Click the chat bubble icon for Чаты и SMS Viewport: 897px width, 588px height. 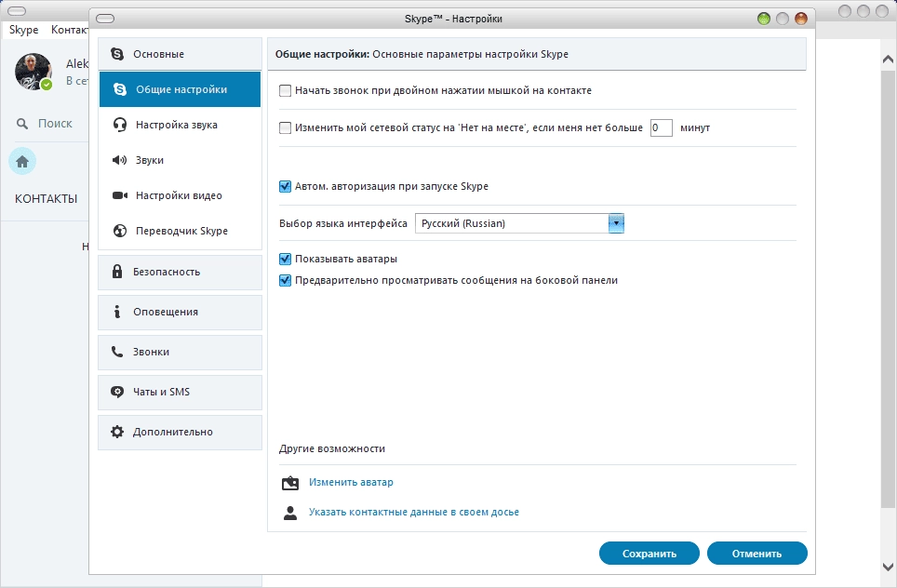(117, 392)
